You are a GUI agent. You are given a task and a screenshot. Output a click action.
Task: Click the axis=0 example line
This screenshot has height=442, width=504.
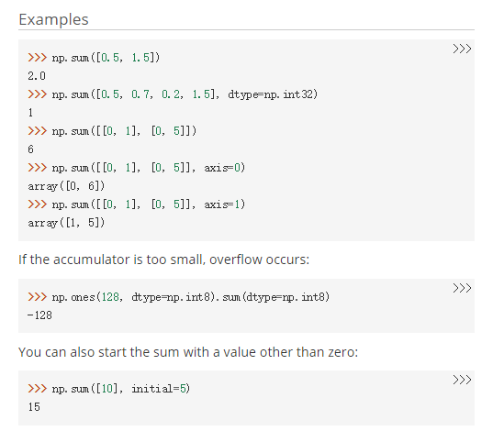tap(136, 168)
